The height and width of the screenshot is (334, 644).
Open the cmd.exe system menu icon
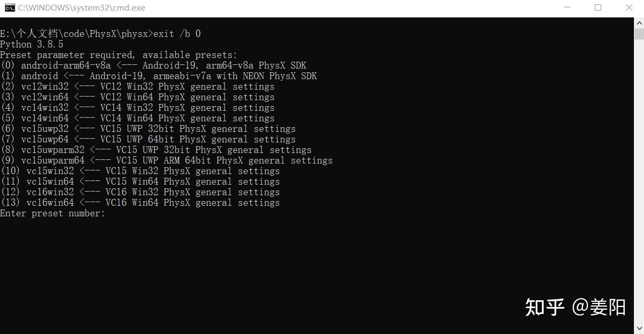click(10, 8)
